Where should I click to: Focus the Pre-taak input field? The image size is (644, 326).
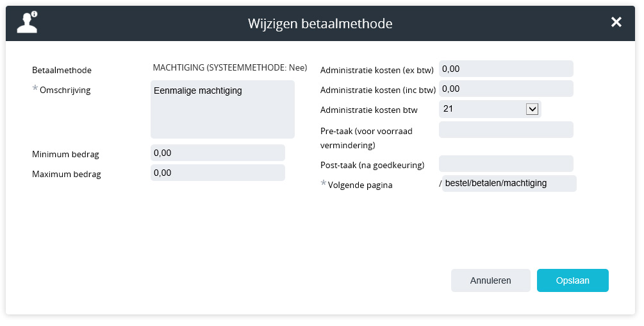click(506, 130)
